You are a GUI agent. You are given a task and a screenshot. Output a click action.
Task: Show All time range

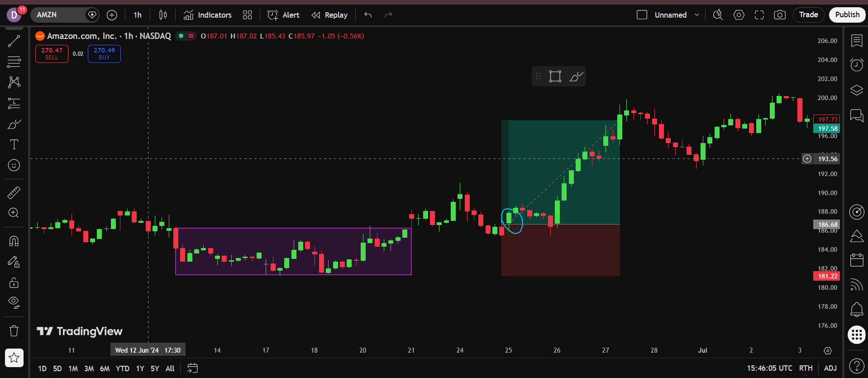(x=170, y=368)
